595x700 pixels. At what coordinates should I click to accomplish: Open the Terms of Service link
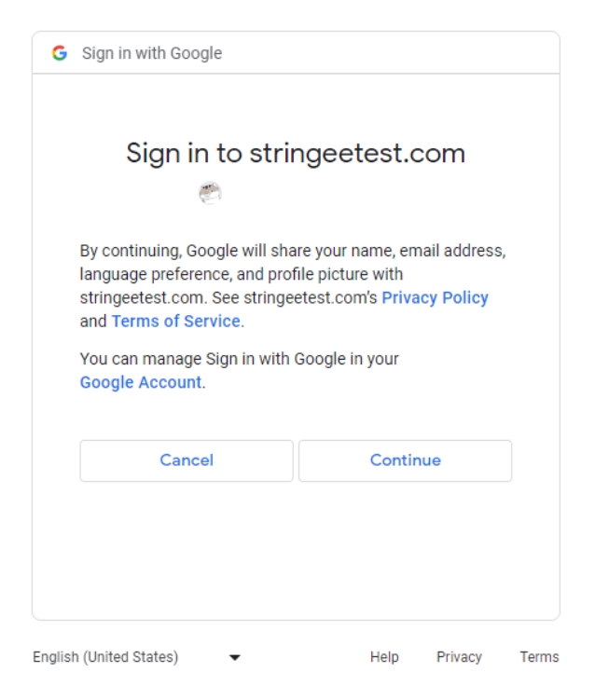tap(176, 322)
